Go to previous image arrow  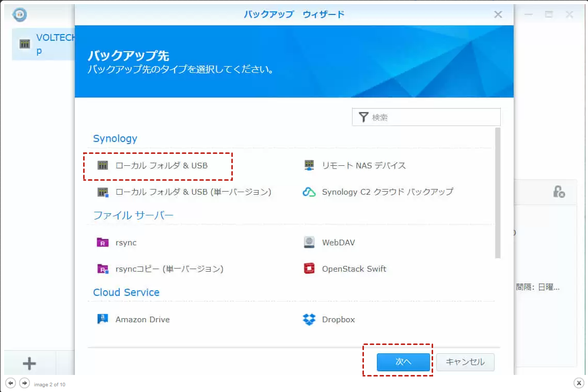pyautogui.click(x=11, y=383)
